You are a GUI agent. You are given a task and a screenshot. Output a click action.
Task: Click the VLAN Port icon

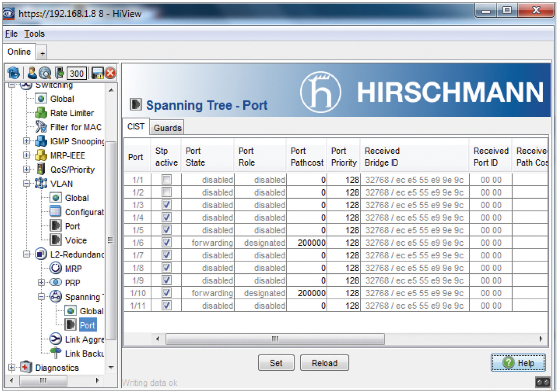click(56, 226)
